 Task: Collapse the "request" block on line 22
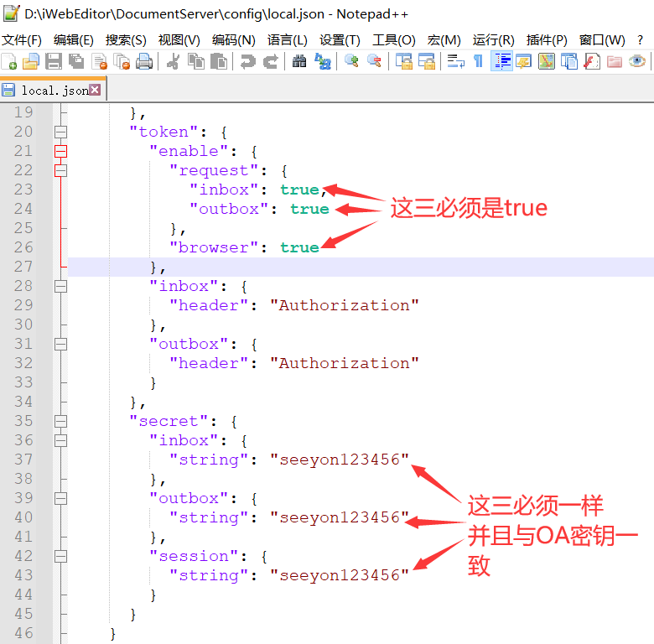click(x=61, y=170)
